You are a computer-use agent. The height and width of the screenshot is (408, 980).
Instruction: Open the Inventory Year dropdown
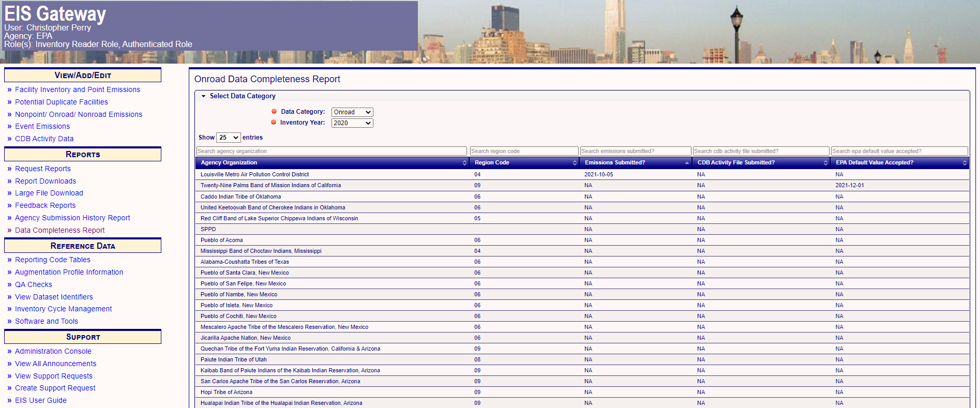click(352, 123)
